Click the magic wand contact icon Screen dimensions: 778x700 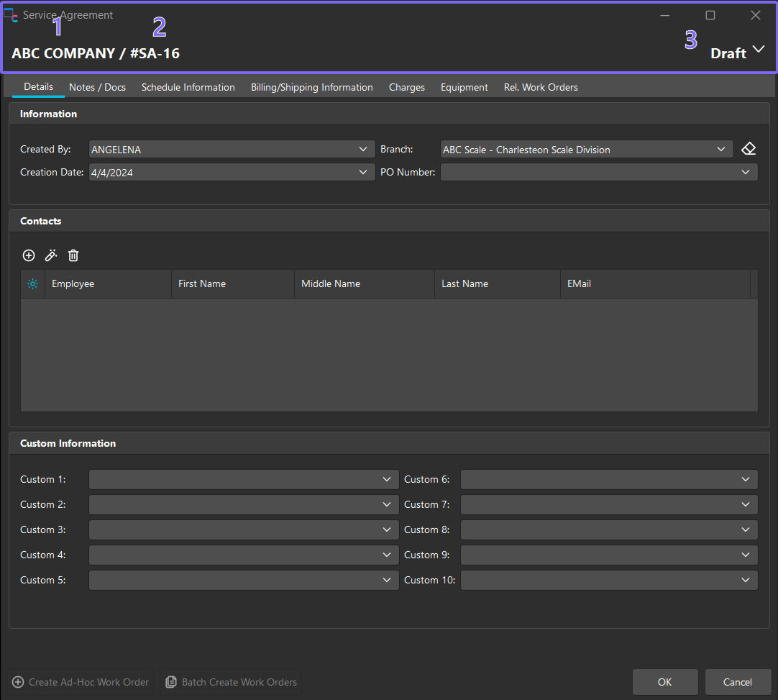[51, 255]
